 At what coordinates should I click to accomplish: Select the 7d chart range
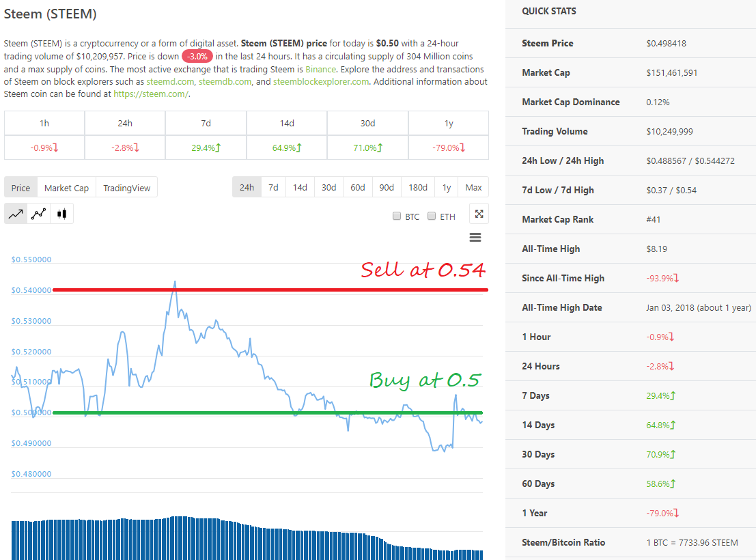[273, 187]
